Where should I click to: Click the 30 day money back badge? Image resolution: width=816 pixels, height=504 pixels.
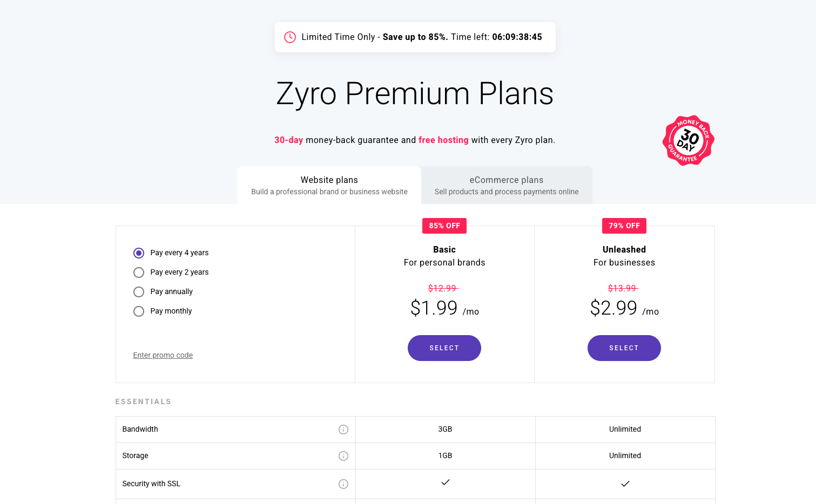click(689, 140)
